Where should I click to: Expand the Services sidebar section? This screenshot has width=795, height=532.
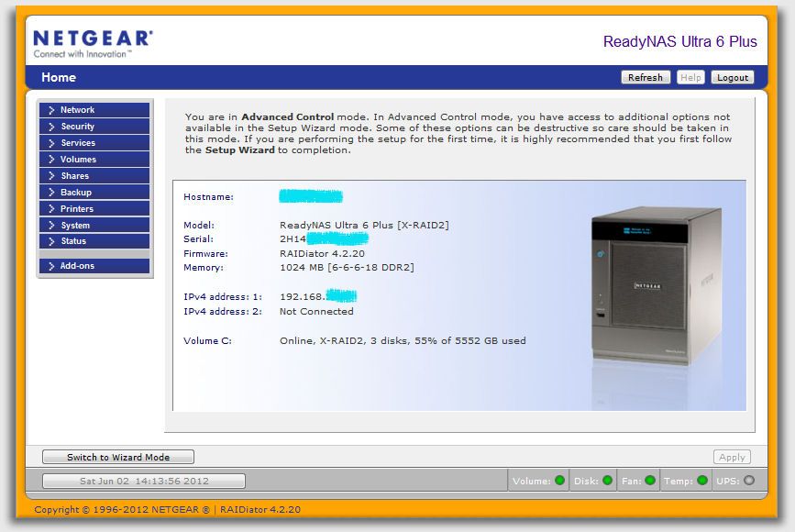pos(94,143)
